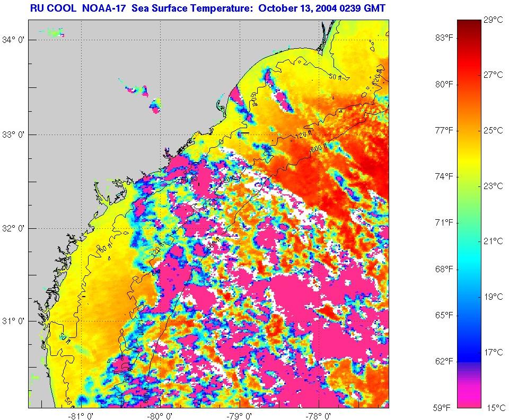
Task: Click the 83°F colorbar label
Action: click(x=444, y=38)
